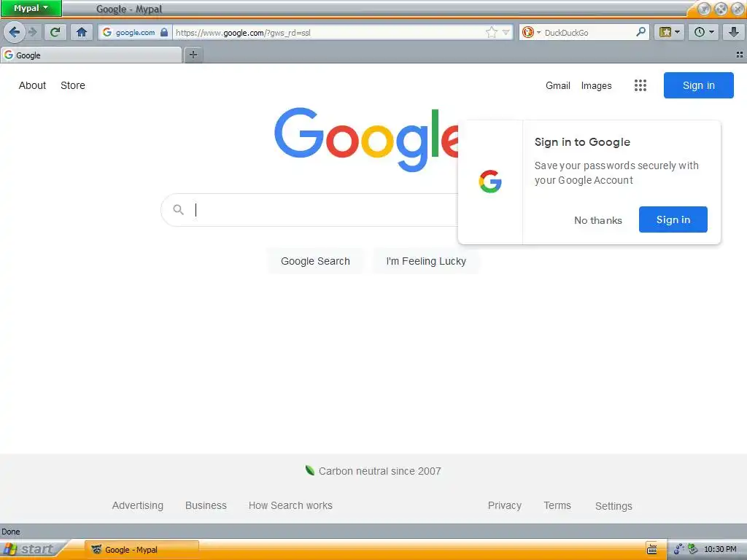
Task: Open the bookmarks menu toolbar button
Action: coord(670,32)
